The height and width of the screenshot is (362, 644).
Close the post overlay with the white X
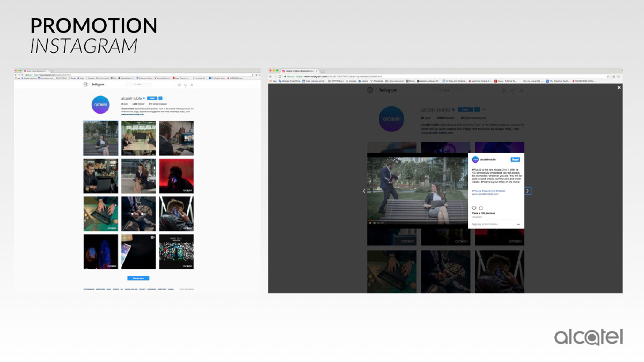(619, 87)
